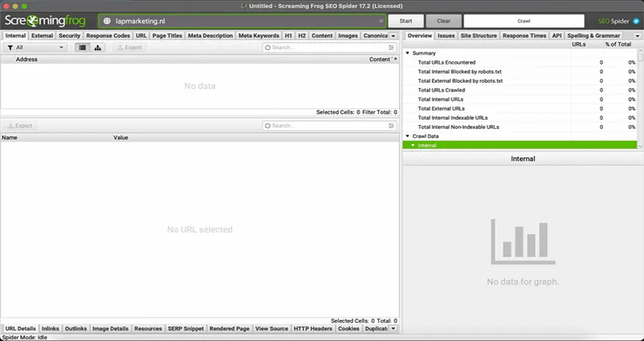Open the Rendered Page tab
Image resolution: width=644 pixels, height=341 pixels.
(x=230, y=329)
